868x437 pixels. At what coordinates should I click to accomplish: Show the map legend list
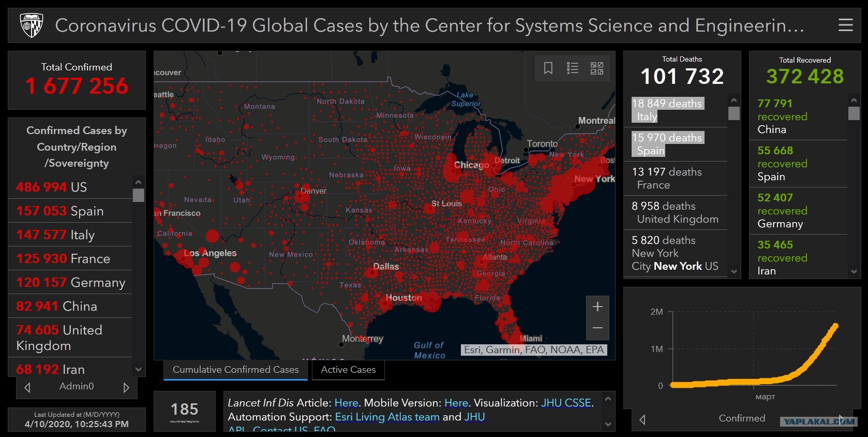(x=573, y=68)
